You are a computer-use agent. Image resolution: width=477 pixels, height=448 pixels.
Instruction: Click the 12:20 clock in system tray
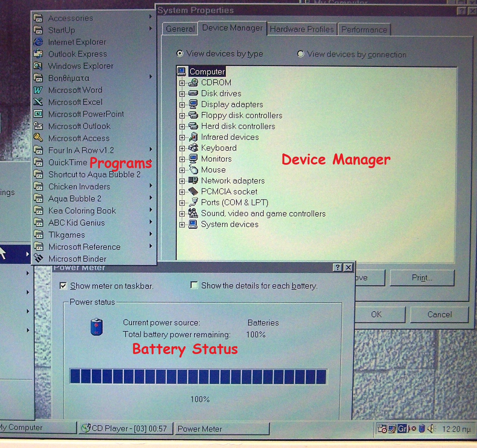coord(456,429)
